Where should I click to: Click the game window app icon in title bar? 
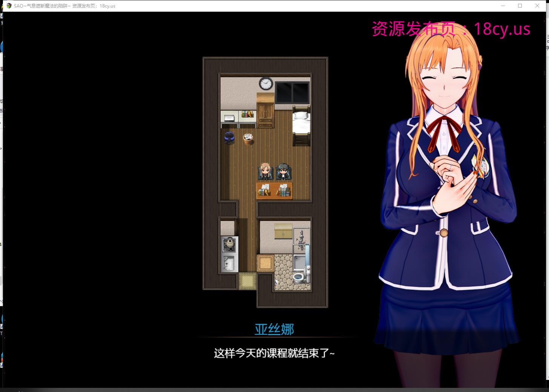pos(9,6)
